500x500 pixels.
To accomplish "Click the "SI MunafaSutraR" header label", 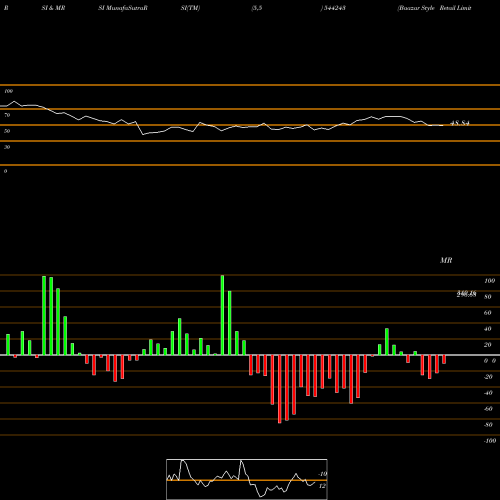I will click(x=123, y=8).
